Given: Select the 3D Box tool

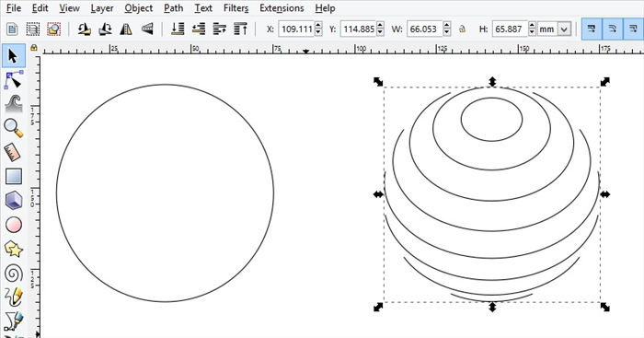Looking at the screenshot, I should pyautogui.click(x=13, y=201).
